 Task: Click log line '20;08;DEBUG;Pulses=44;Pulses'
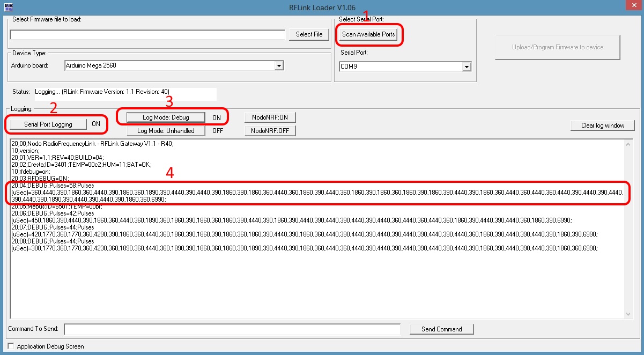(52, 241)
